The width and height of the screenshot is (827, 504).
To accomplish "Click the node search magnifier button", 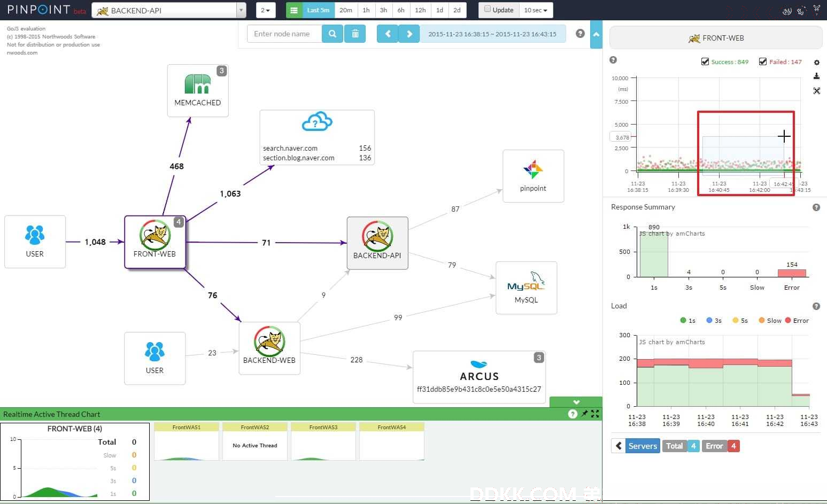I will coord(333,34).
